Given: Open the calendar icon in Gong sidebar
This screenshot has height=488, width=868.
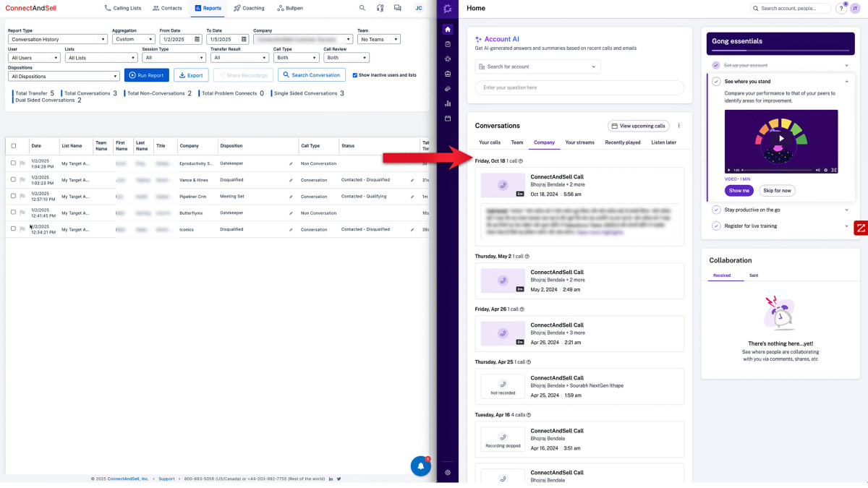Looking at the screenshot, I should point(448,119).
